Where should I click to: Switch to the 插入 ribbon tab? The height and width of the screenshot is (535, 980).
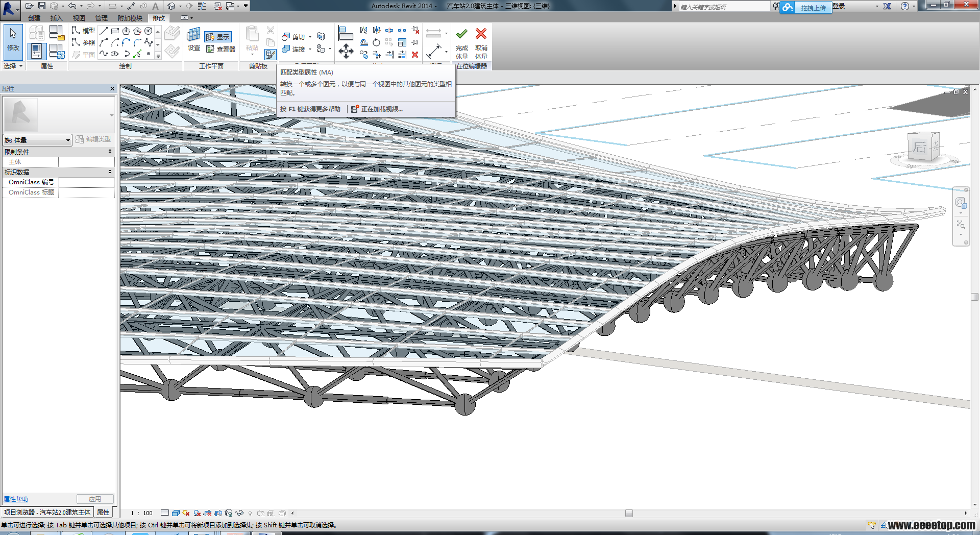(56, 18)
